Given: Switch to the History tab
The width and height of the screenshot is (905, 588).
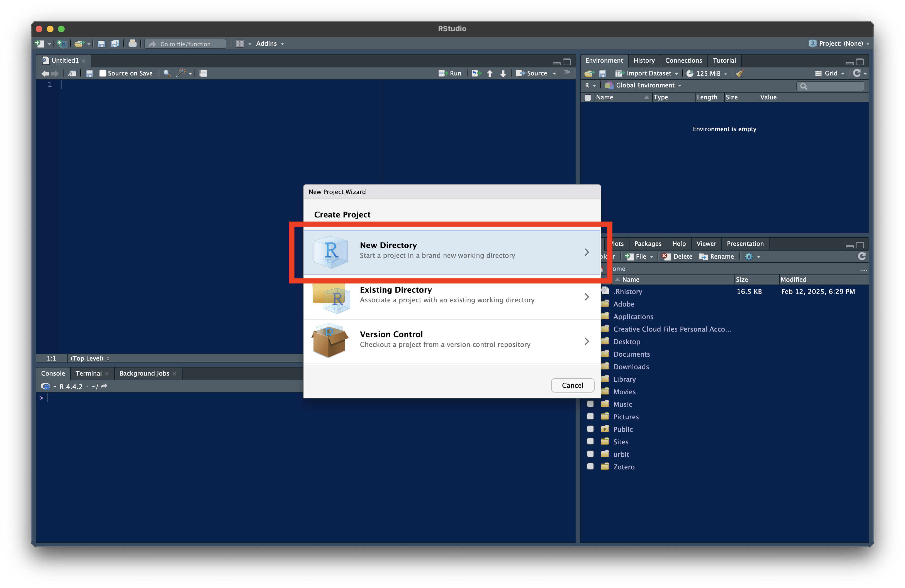Looking at the screenshot, I should click(x=644, y=60).
